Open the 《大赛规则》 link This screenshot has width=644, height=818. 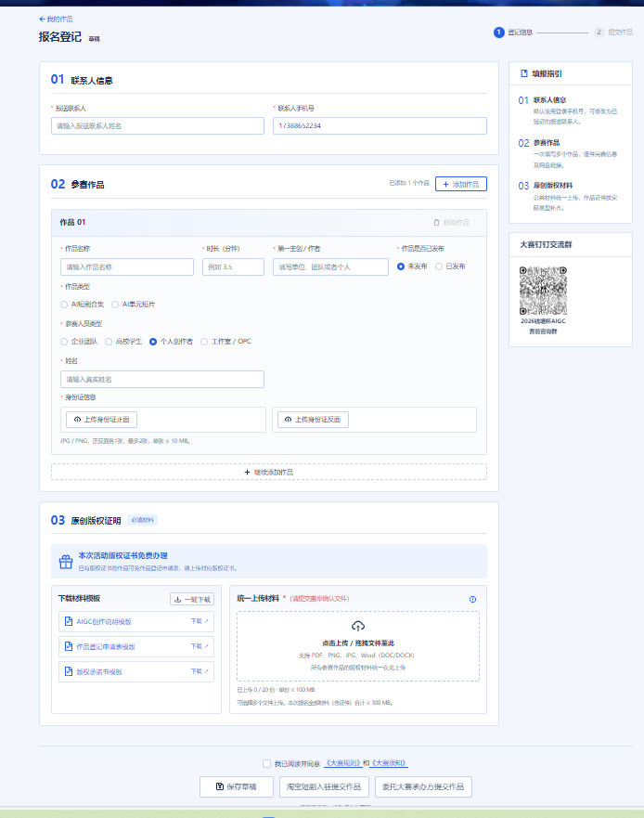tap(342, 763)
